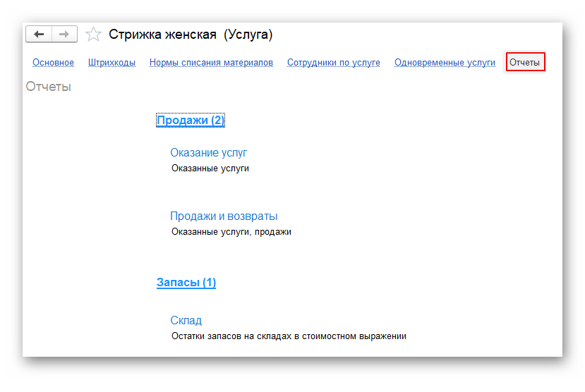Viewport: 585px width, 392px height.
Task: Open the Склад report
Action: (186, 320)
